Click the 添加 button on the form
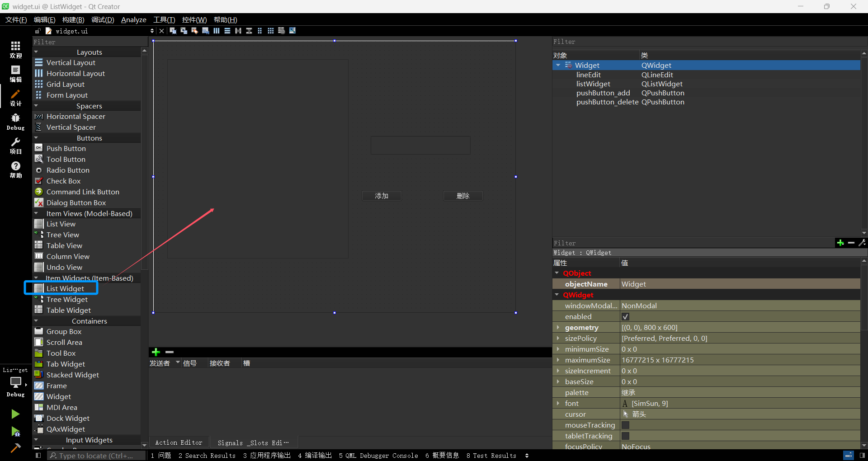 coord(382,196)
